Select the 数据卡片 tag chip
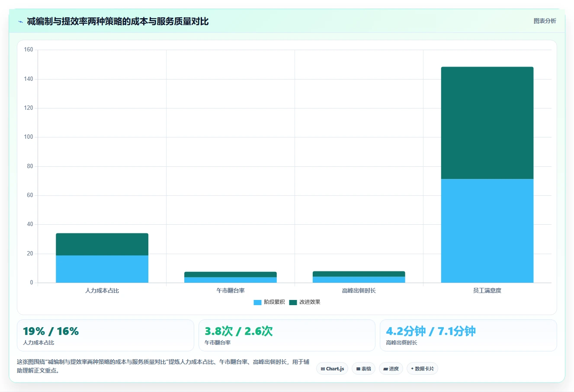 point(422,369)
